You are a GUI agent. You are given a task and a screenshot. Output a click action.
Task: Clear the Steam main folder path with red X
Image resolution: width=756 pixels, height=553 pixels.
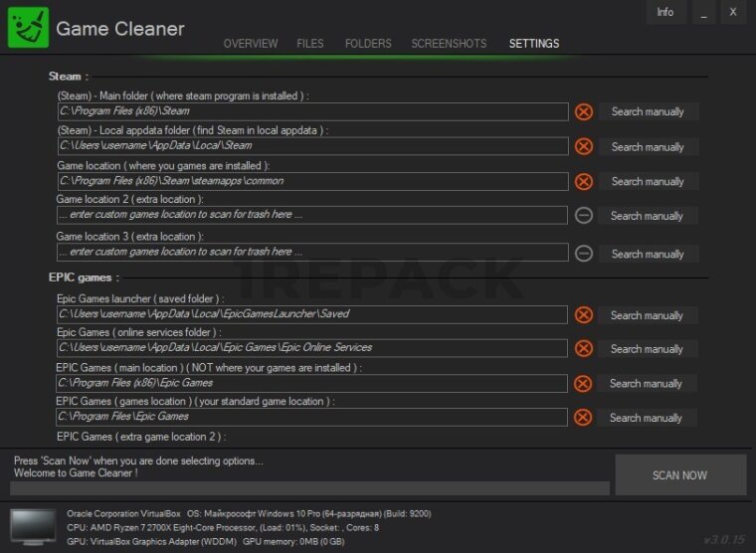tap(584, 111)
